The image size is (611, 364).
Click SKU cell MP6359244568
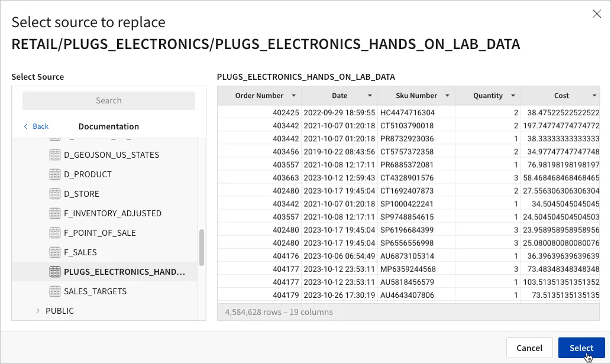click(x=416, y=269)
